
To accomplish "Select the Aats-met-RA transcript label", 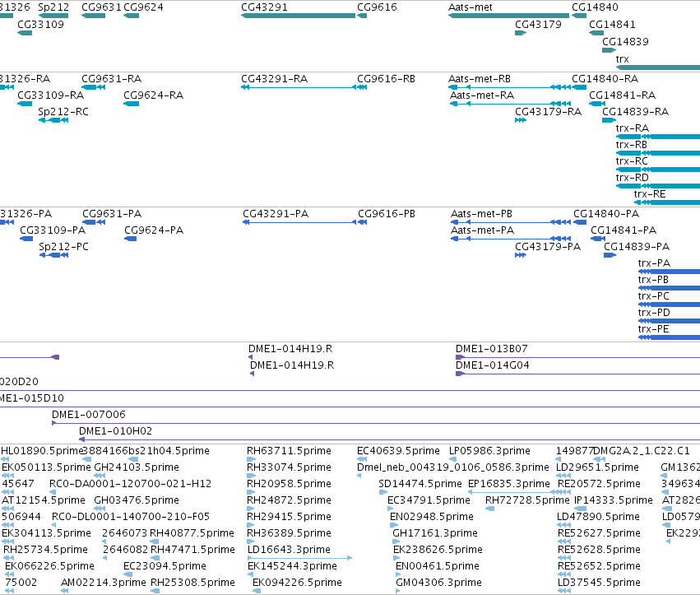I will click(x=482, y=95).
